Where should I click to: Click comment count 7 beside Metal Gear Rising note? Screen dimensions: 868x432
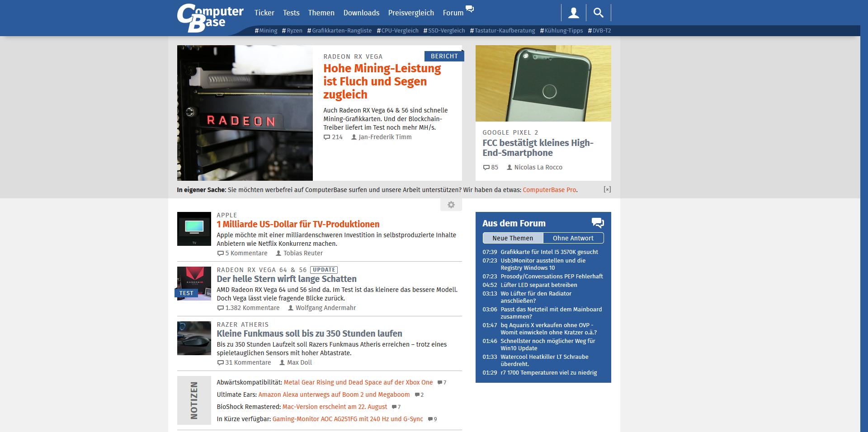442,383
